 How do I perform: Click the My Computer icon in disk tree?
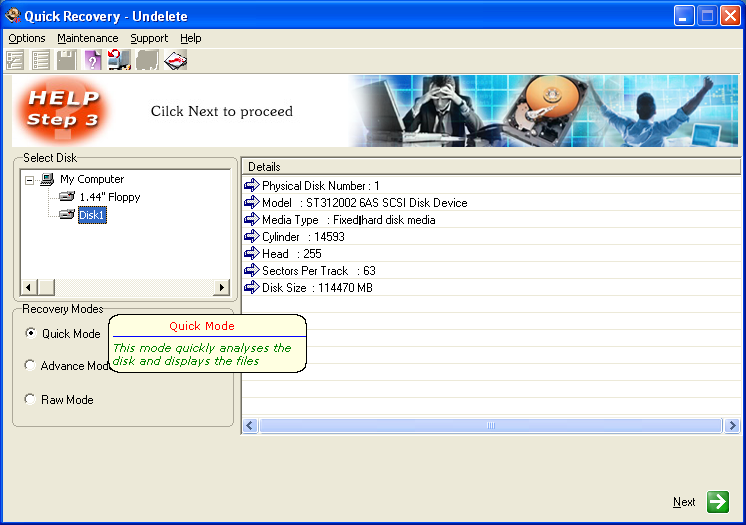click(x=47, y=179)
